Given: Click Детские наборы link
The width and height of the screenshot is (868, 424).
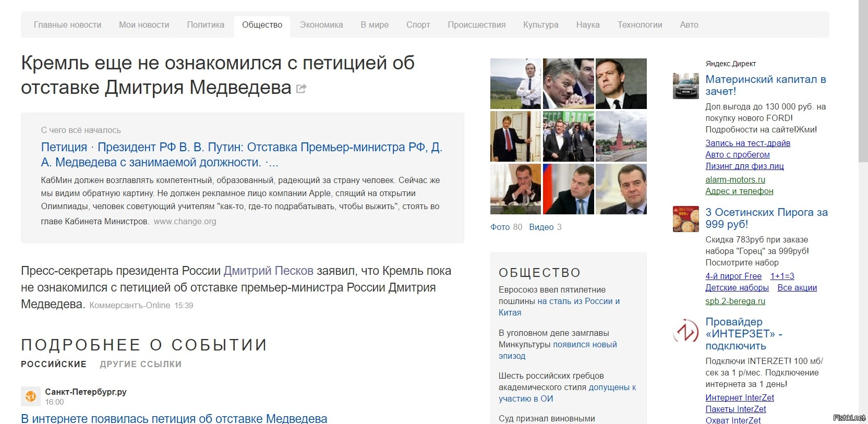Looking at the screenshot, I should tap(737, 287).
